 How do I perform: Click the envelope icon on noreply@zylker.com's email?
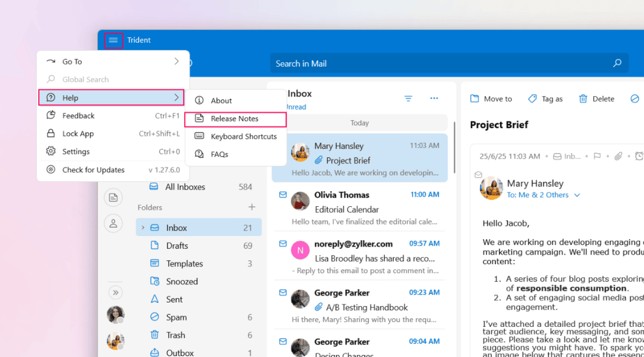283,244
